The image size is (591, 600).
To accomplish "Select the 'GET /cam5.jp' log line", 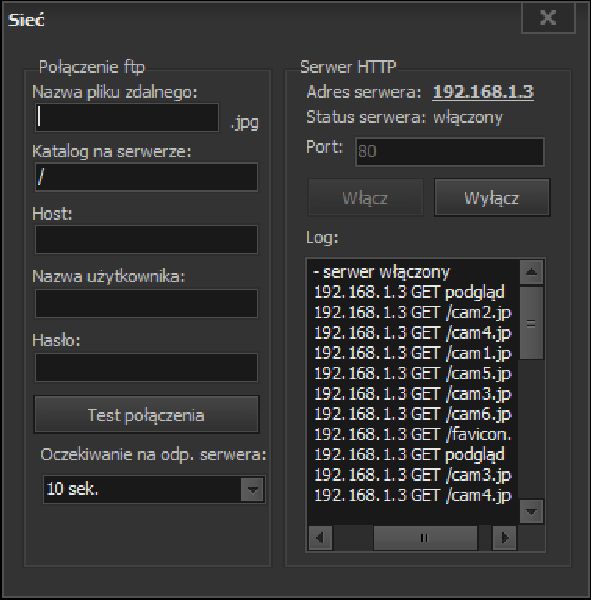I will [x=413, y=373].
